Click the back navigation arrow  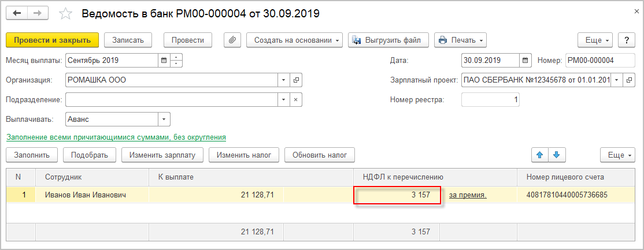pos(17,13)
